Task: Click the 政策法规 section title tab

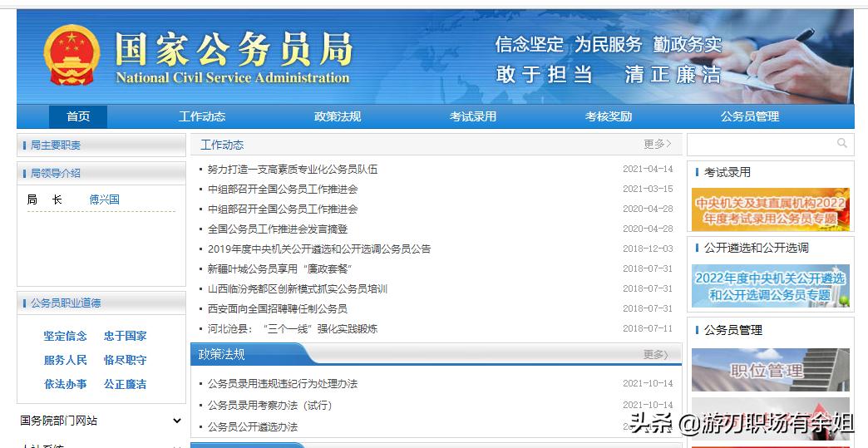Action: pos(221,355)
